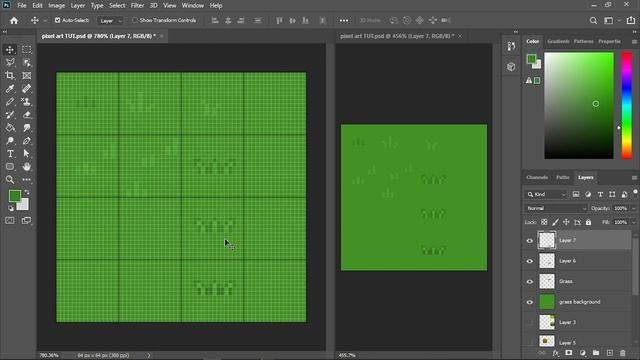This screenshot has width=640, height=360.
Task: Select the Eraser tool
Action: point(27,115)
